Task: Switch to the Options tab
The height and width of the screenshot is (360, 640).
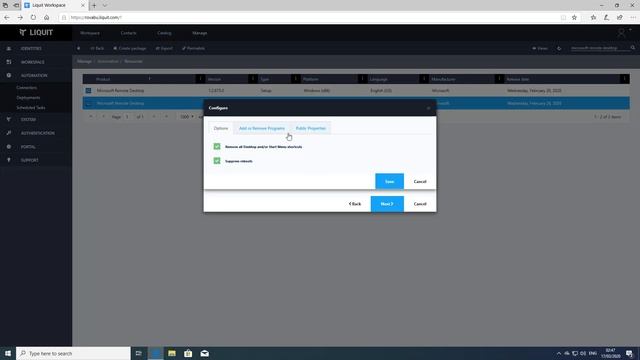Action: point(221,128)
